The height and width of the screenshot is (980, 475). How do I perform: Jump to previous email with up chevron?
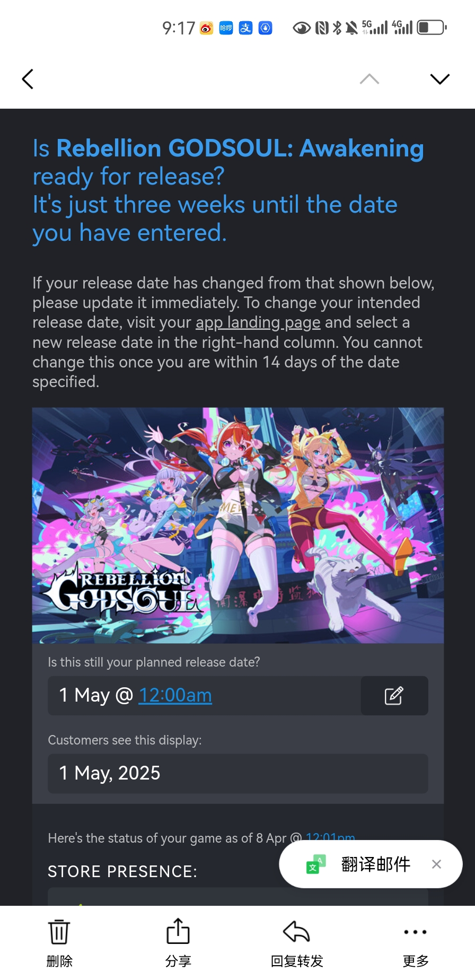[370, 79]
